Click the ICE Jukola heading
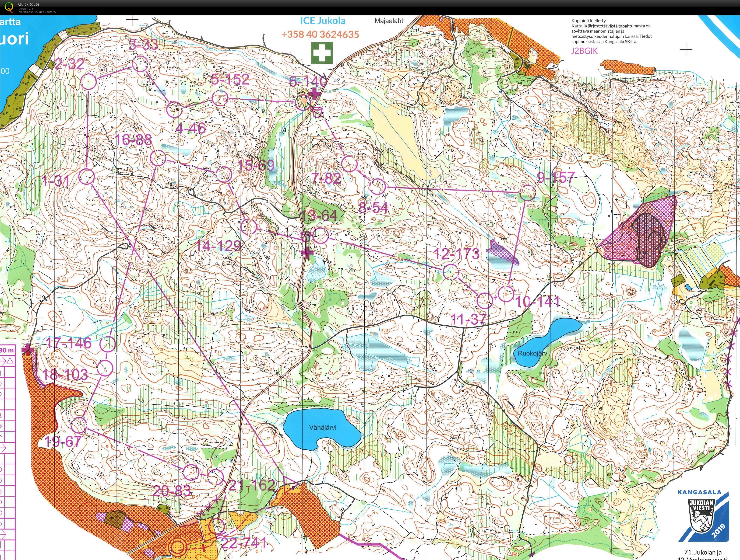The width and height of the screenshot is (740, 560). [x=323, y=21]
